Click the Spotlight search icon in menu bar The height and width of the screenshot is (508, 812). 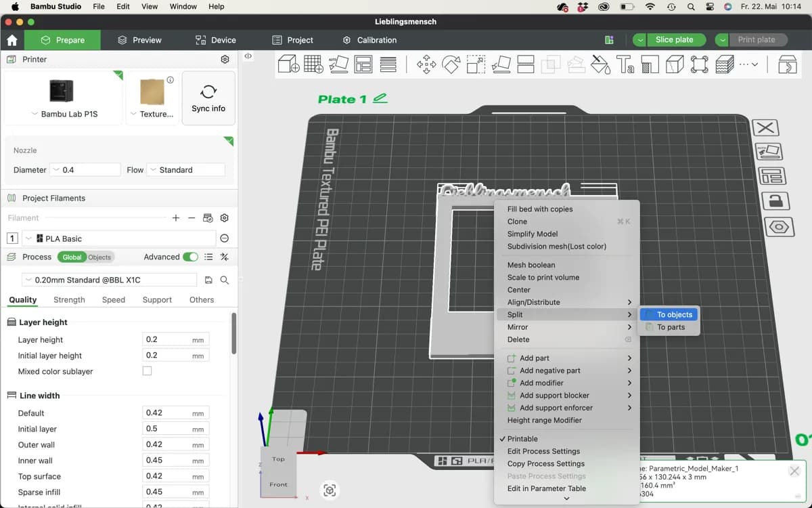[x=690, y=7]
